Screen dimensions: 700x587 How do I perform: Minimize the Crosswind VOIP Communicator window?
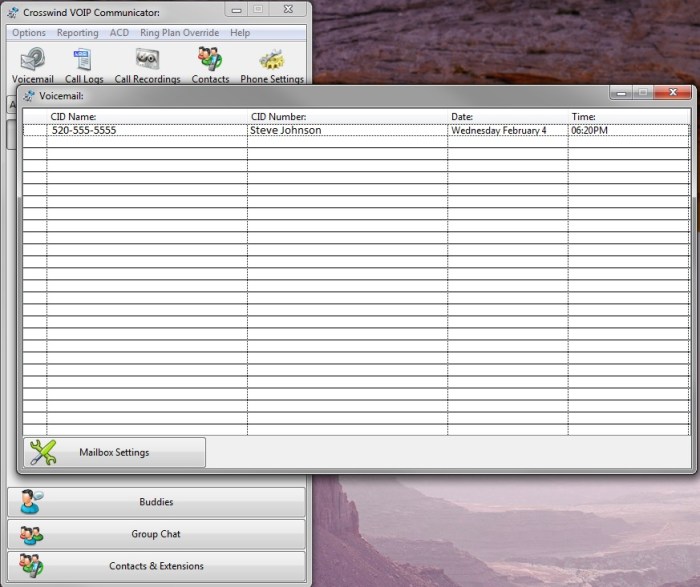237,9
